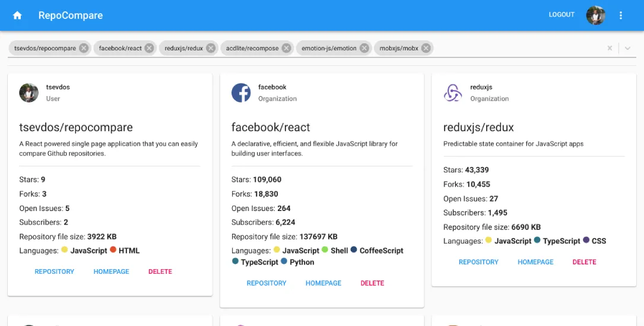Click the facebook/react card heading

tap(271, 127)
